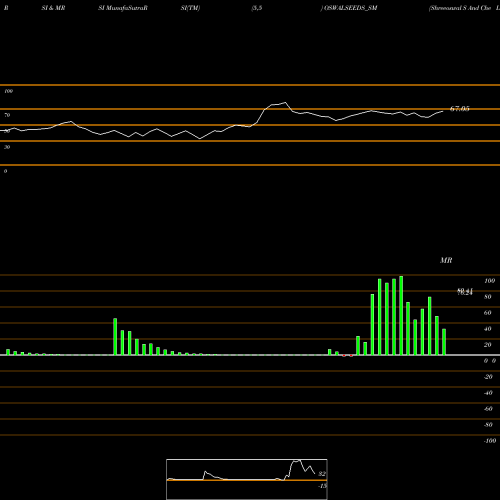This screenshot has height=500, width=500.
Task: Click the tallest green MR bar
Action: pos(401,315)
